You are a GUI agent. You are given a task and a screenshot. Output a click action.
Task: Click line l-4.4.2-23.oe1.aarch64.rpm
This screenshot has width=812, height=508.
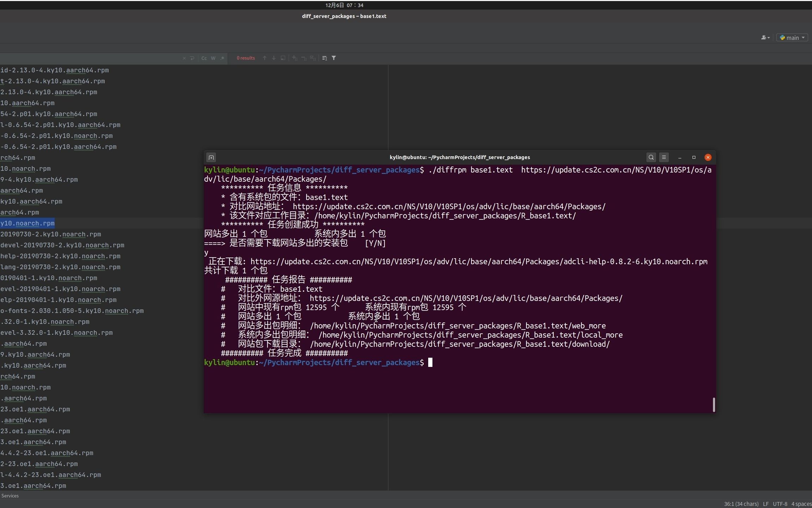coord(50,475)
